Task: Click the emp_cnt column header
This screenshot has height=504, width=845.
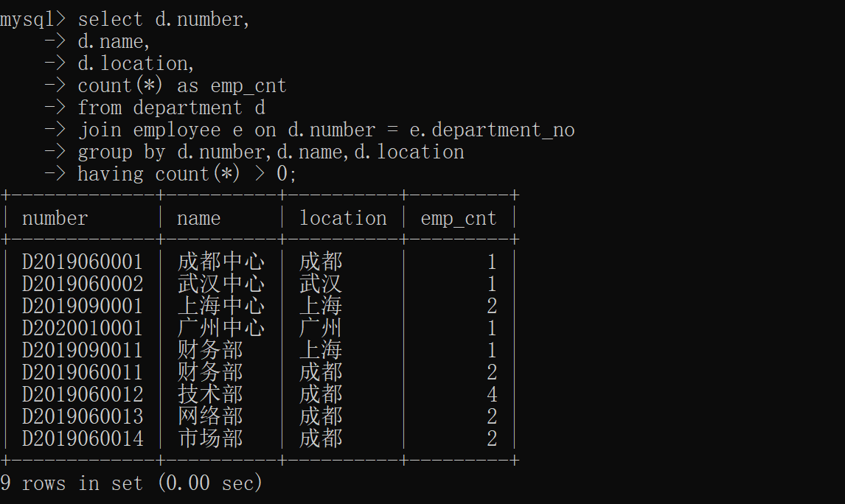Action: point(457,217)
